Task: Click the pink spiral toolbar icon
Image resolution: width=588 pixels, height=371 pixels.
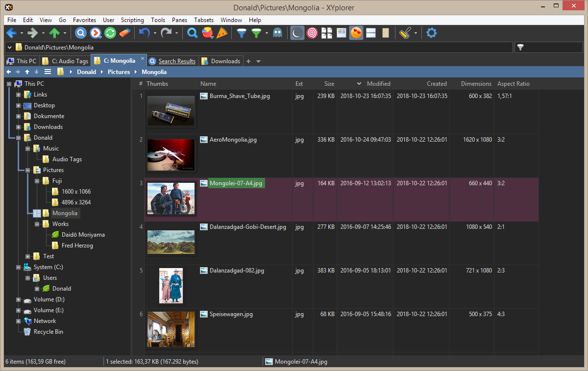Action: (x=312, y=33)
